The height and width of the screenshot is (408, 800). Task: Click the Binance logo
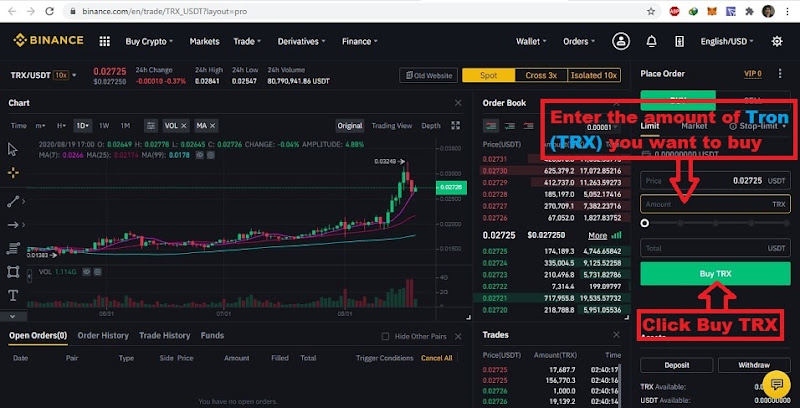(48, 40)
